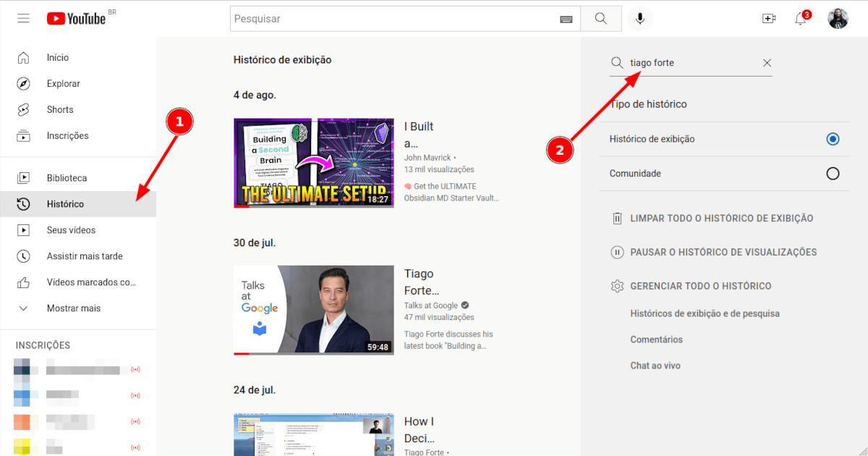Open the on-screen keyboard icon in search
This screenshot has width=868, height=456.
click(x=566, y=19)
